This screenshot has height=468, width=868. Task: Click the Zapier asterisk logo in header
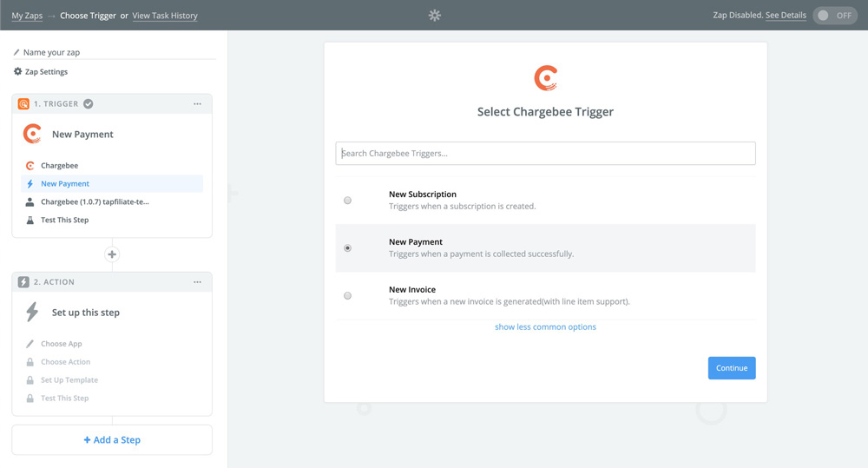(435, 16)
